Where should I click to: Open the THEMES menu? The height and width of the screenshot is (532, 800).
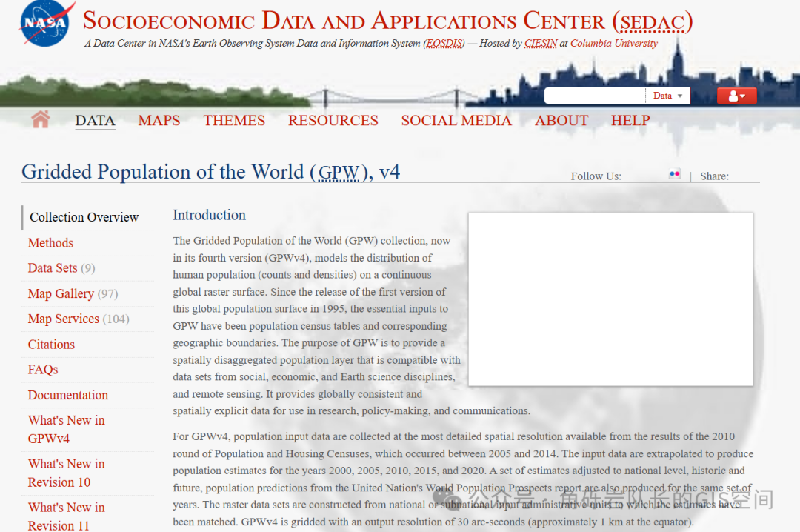coord(234,121)
